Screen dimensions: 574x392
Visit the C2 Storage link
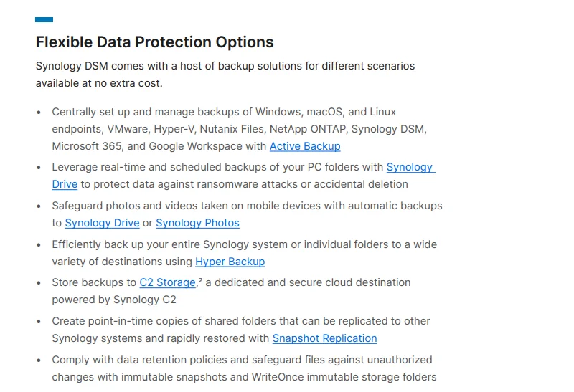pyautogui.click(x=167, y=282)
